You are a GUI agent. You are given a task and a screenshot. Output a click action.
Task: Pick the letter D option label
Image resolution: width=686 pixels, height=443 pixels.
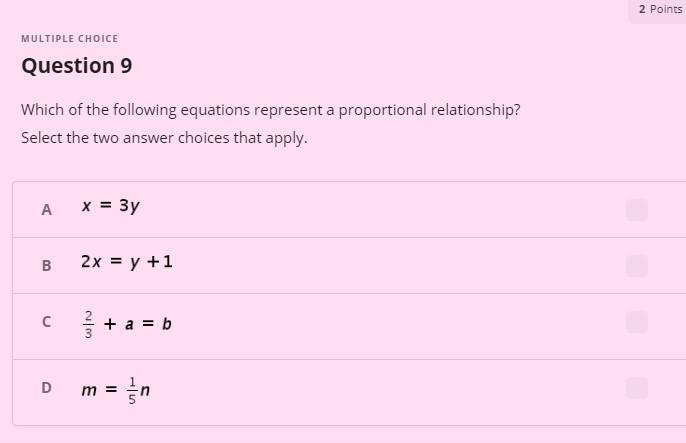click(46, 388)
